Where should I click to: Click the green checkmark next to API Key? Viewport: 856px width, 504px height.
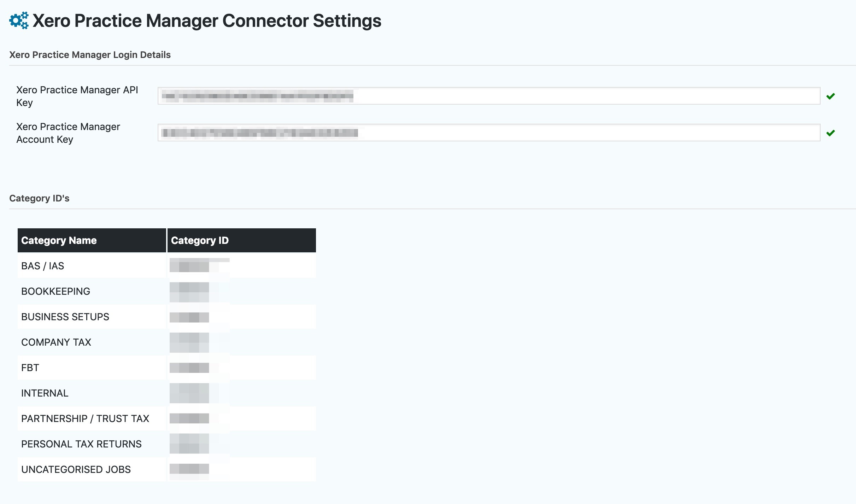[x=831, y=96]
